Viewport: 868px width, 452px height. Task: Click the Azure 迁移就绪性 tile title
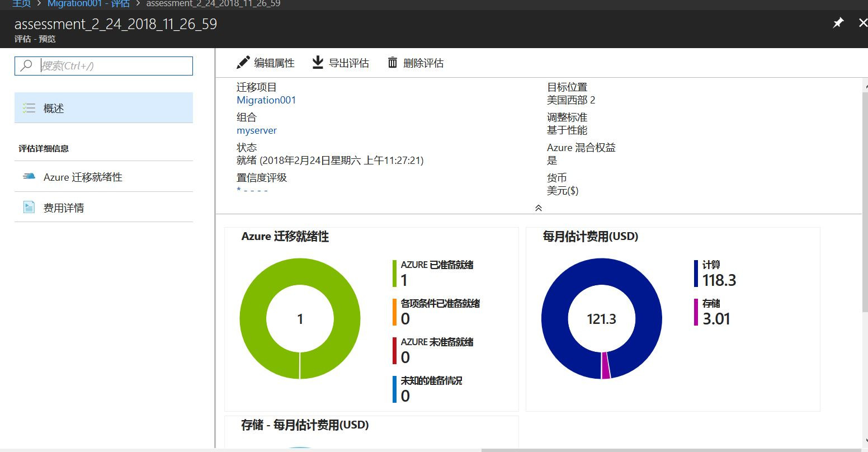285,237
